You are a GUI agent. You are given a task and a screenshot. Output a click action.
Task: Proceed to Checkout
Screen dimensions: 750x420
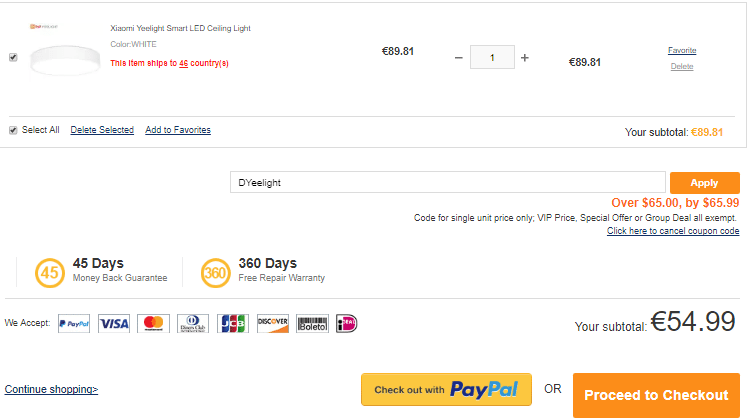(656, 395)
